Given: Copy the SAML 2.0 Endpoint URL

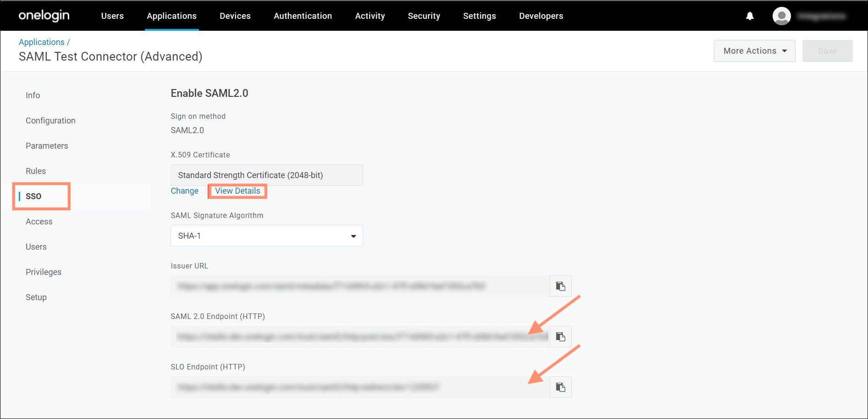Looking at the screenshot, I should [560, 337].
